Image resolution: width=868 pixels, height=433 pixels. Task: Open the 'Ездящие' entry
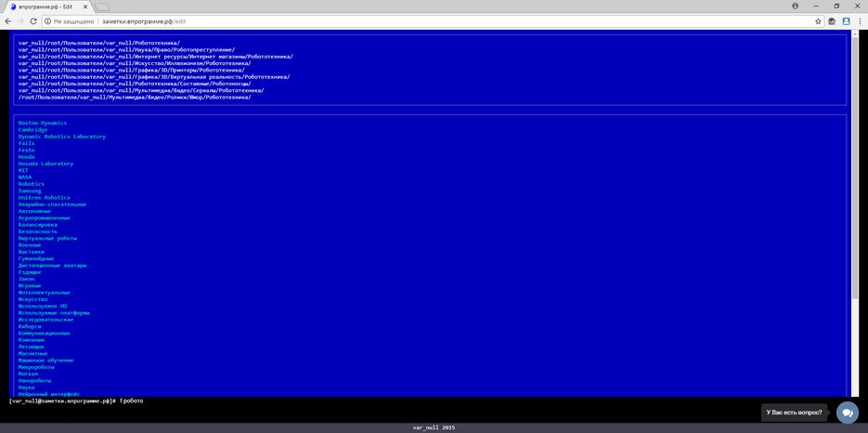tap(30, 272)
